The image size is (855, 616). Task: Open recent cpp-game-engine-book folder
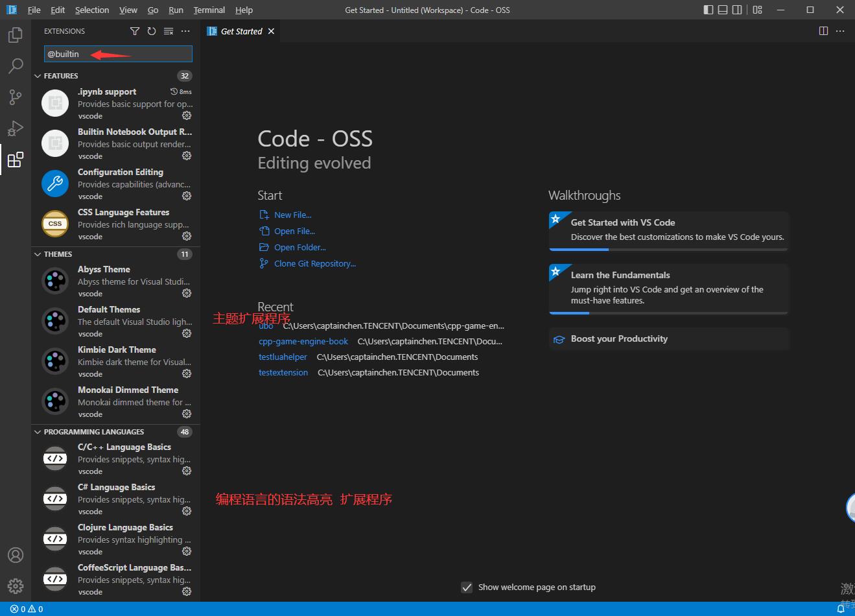coord(303,341)
